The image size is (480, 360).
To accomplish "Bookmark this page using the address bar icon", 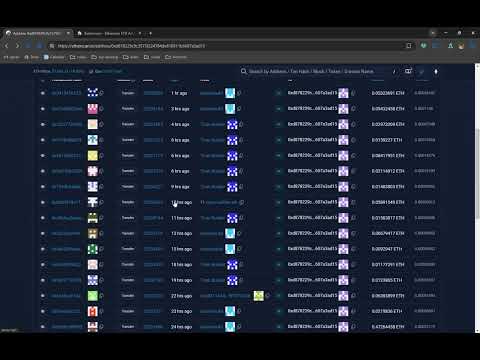I will pyautogui.click(x=409, y=46).
